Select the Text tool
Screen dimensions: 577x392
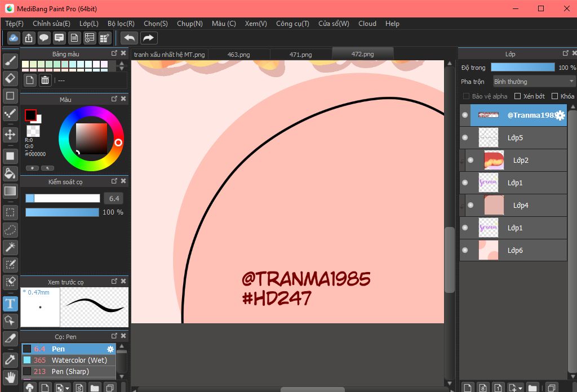pos(10,304)
